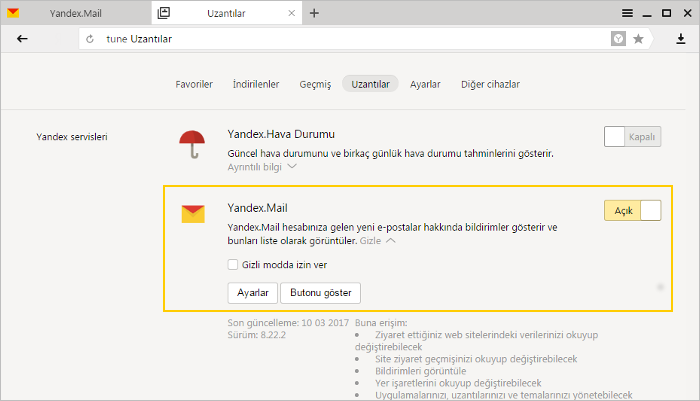Expand Ayrıntılı bilgi for Hava Durumu

click(x=262, y=167)
